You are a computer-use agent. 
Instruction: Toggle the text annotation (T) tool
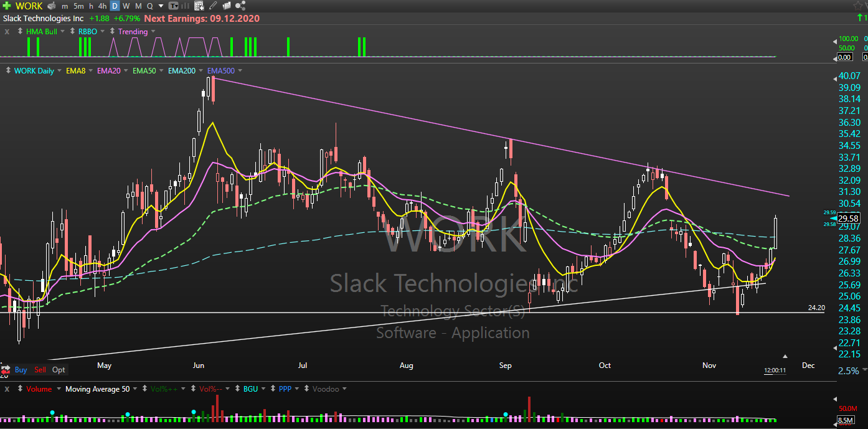click(x=172, y=6)
